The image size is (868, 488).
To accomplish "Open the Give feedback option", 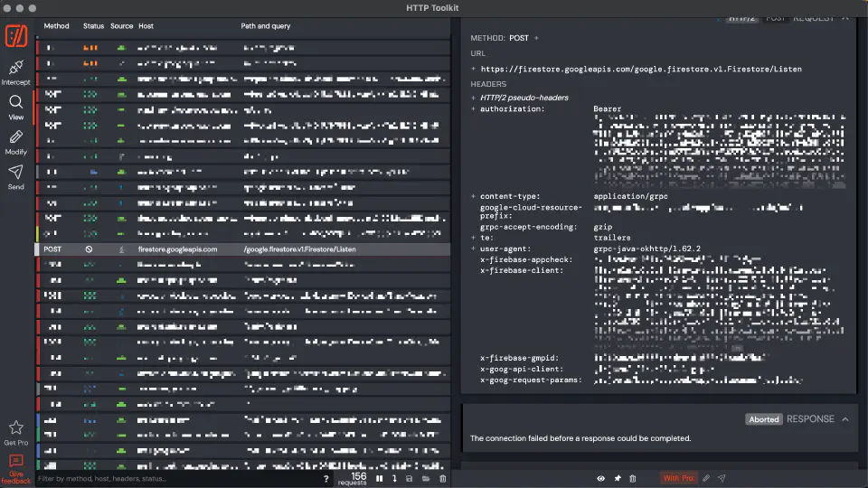I will point(16,469).
